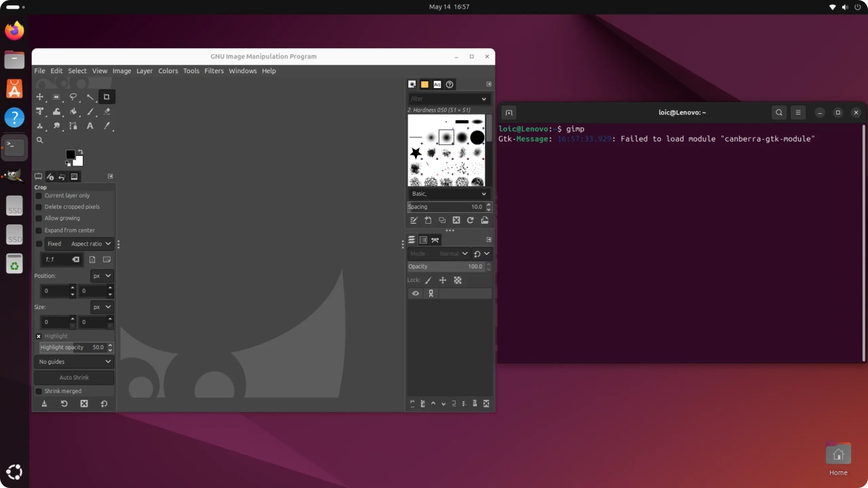Select the Unified Transform tool
The height and width of the screenshot is (488, 868).
[40, 112]
